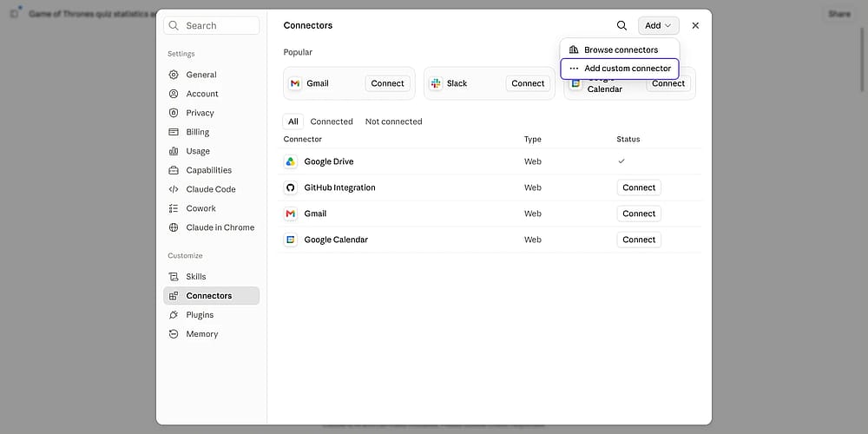Switch to the Not connected tab
Image resolution: width=868 pixels, height=434 pixels.
coord(393,122)
